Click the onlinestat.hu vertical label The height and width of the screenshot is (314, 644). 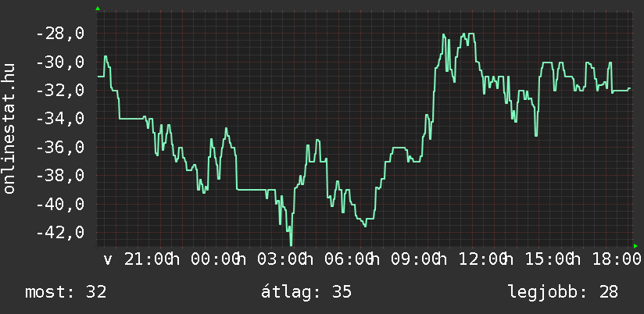click(9, 129)
